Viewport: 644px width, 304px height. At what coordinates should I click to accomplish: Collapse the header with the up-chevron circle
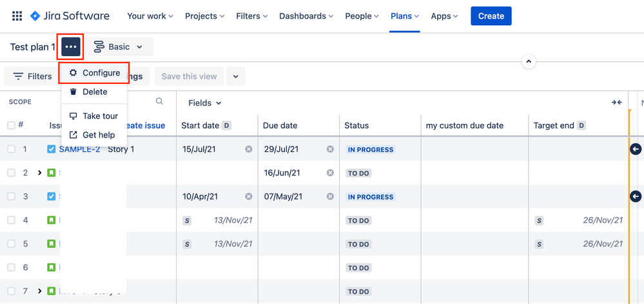pos(529,62)
